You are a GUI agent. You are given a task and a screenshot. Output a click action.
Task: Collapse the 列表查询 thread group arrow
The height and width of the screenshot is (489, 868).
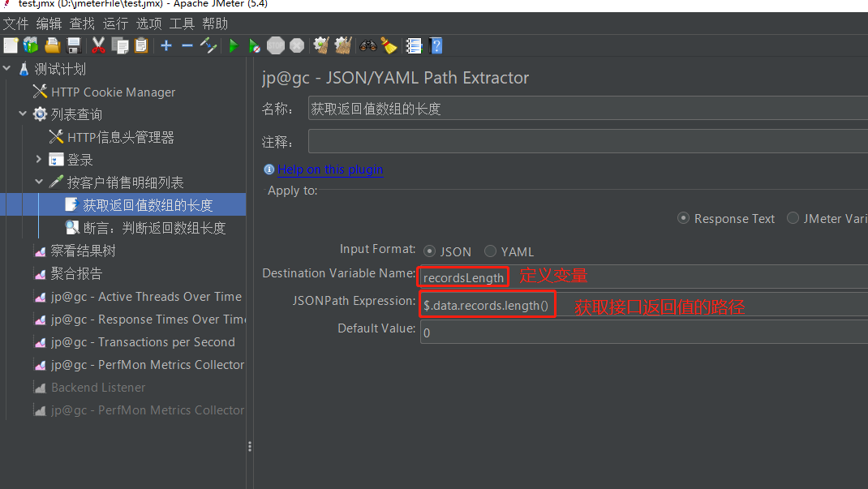coord(23,114)
